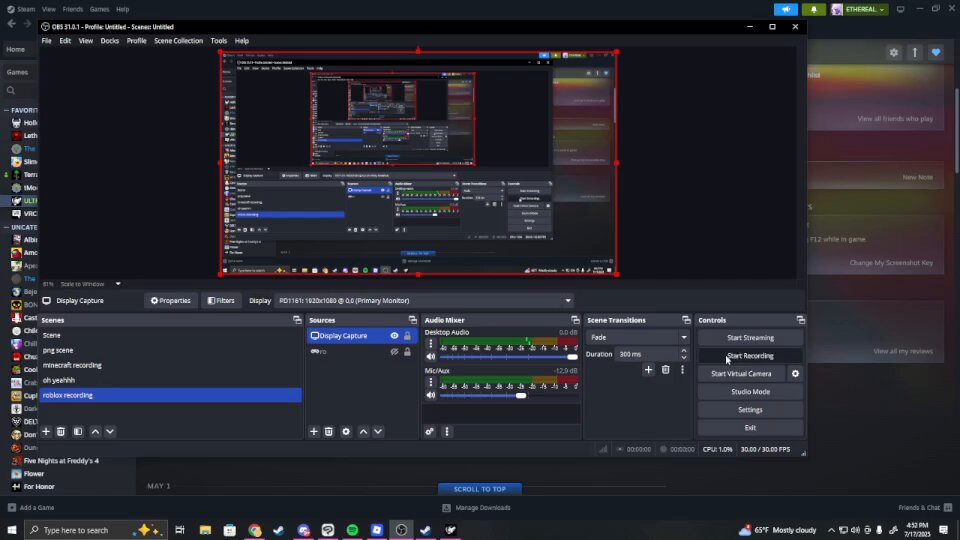Toggle lock on Display Capture source

(407, 336)
